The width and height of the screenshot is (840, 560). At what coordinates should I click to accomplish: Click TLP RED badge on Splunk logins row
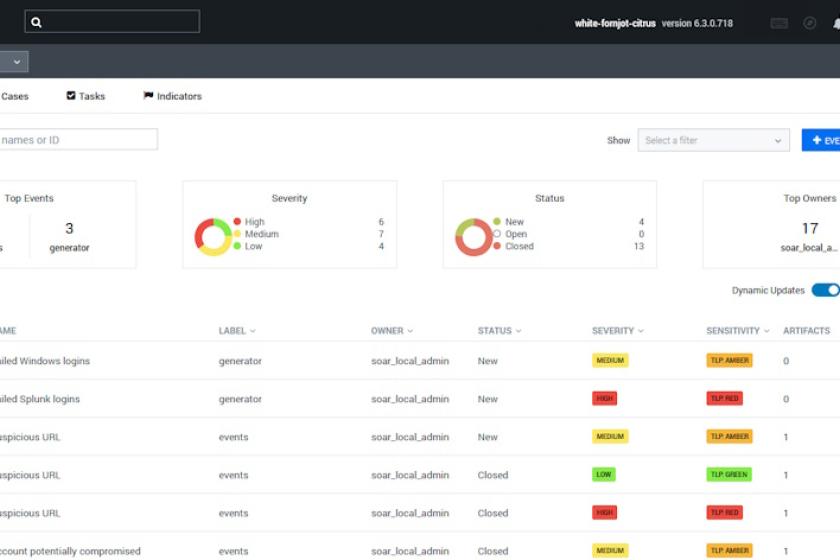tap(724, 399)
